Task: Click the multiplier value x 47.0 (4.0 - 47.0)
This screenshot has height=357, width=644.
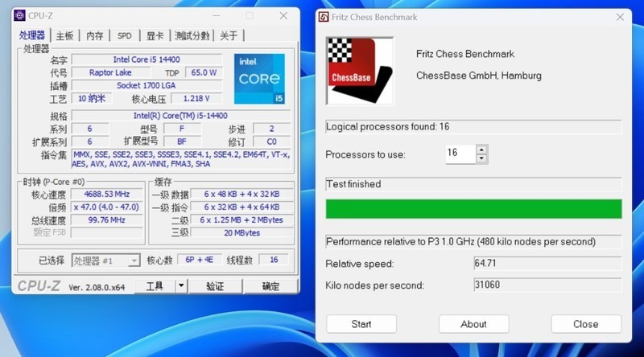Action: (107, 207)
